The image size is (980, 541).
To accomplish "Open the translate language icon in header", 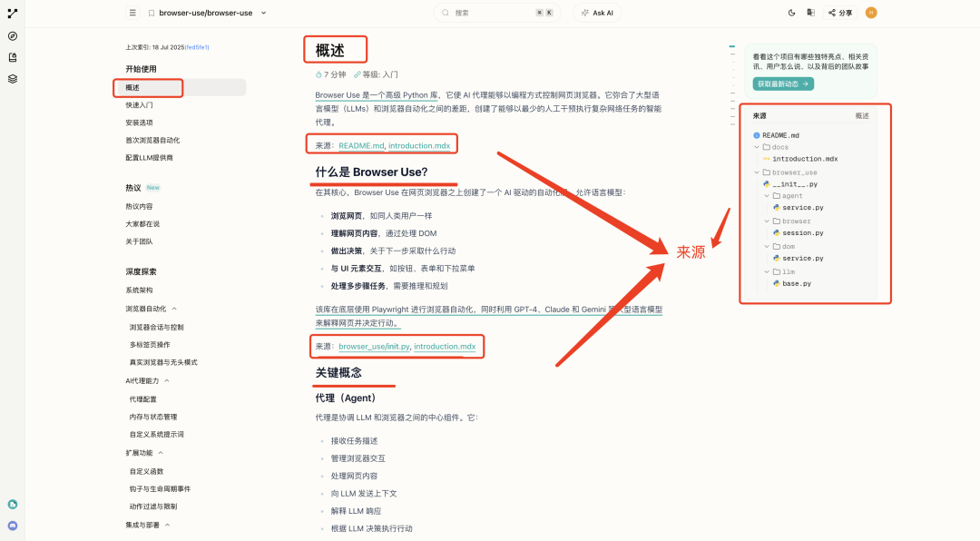I will [810, 13].
